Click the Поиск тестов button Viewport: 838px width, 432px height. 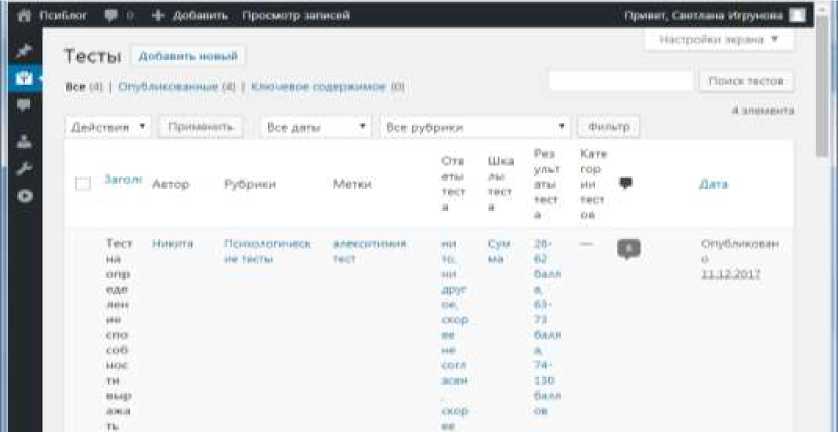[x=746, y=81]
